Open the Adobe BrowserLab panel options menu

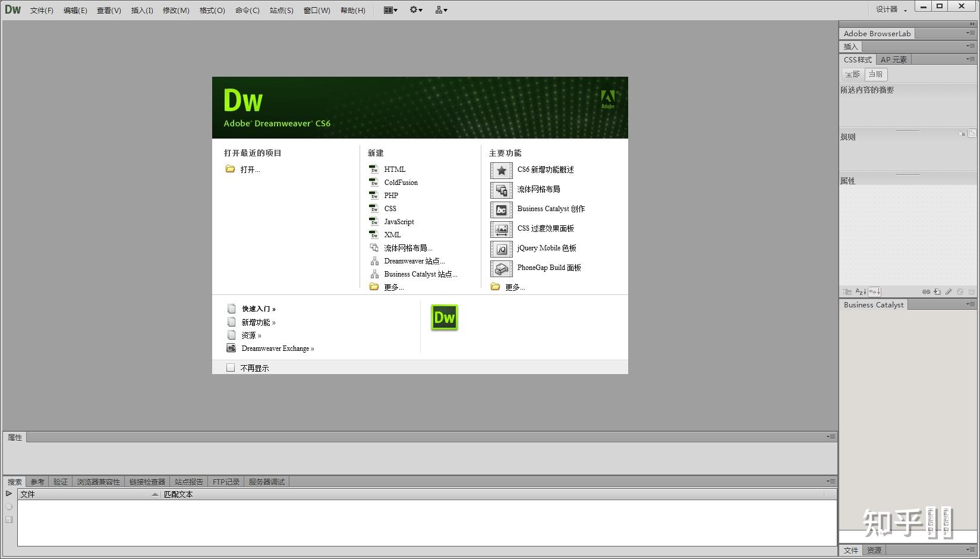click(970, 33)
